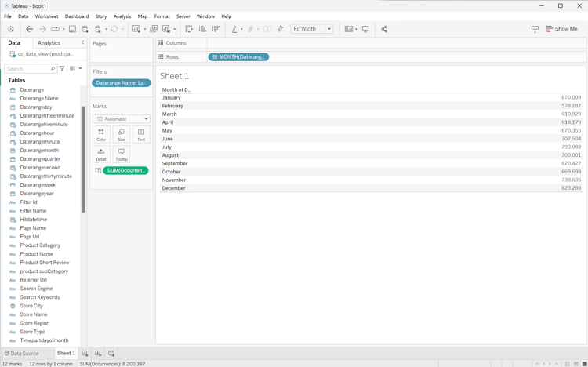
Task: Click the Sheet 1 title
Action: [x=174, y=76]
